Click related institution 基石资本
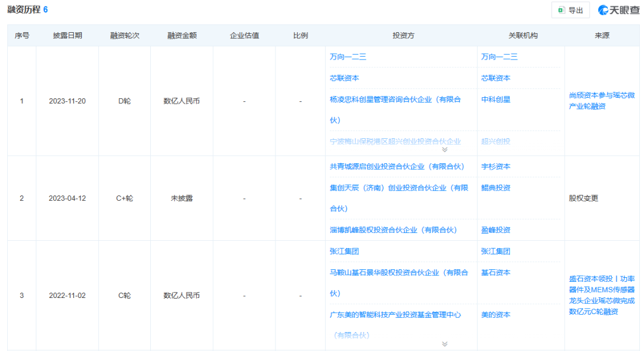The image size is (644, 351). click(x=496, y=272)
